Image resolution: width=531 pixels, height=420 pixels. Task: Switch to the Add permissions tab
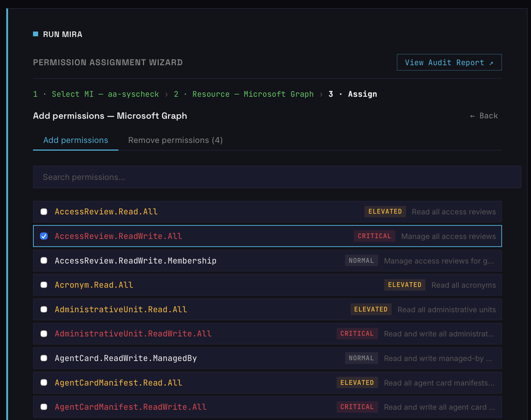point(76,140)
